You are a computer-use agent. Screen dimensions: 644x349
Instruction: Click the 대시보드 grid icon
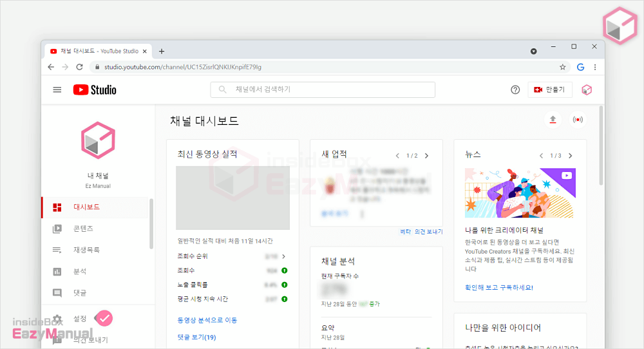click(57, 207)
